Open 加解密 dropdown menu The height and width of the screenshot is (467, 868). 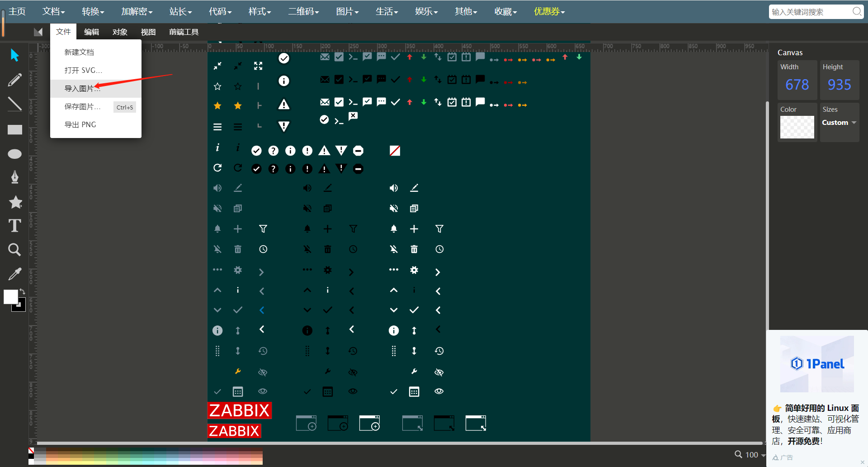click(137, 11)
